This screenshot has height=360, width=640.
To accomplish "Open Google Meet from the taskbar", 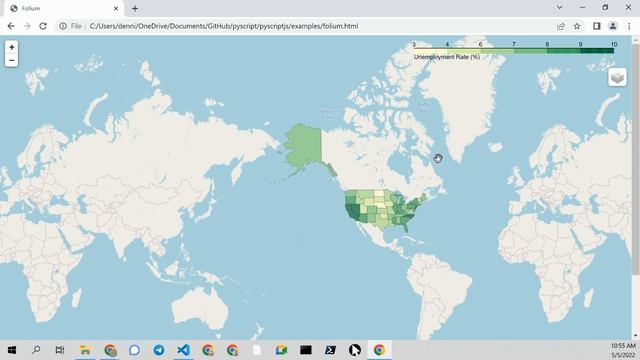I will coord(281,350).
